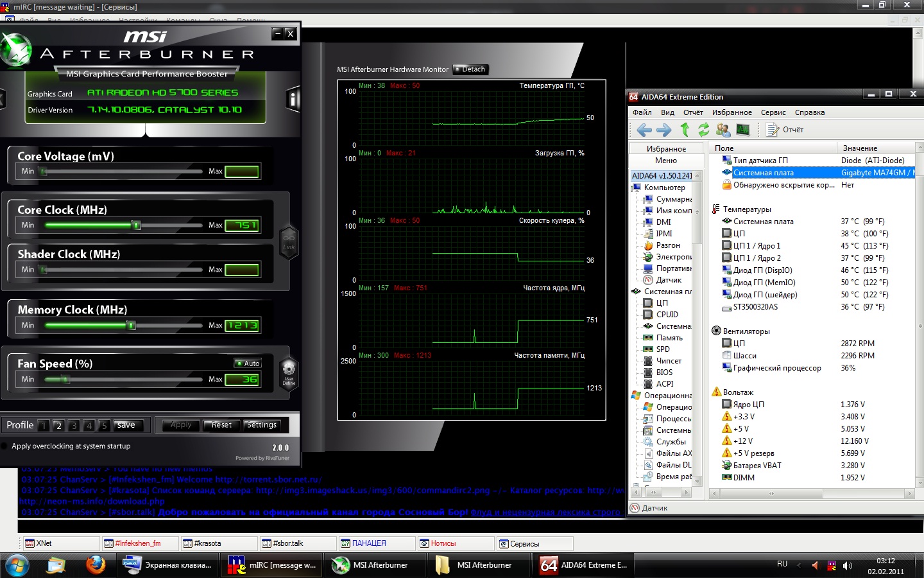Click the Memory Clock value field showing 1213
924x578 pixels.
[x=242, y=326]
